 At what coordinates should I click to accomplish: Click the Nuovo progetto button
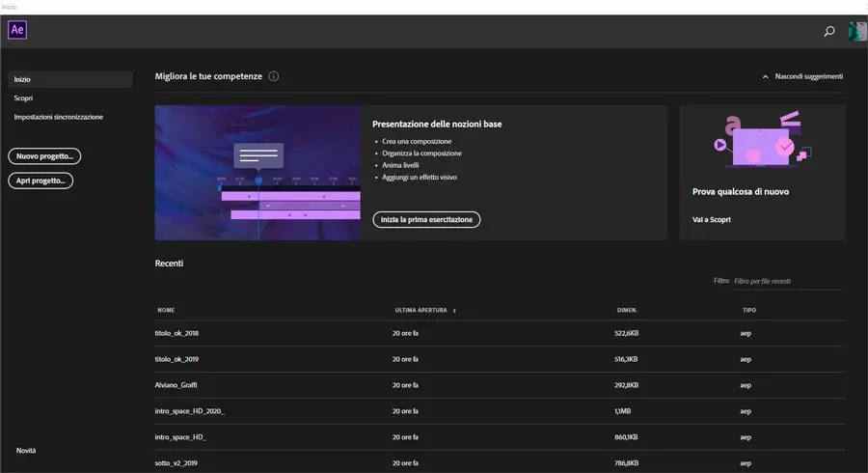pyautogui.click(x=44, y=156)
